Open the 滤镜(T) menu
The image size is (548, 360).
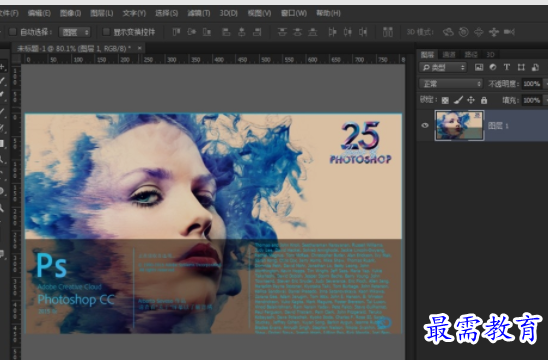199,13
